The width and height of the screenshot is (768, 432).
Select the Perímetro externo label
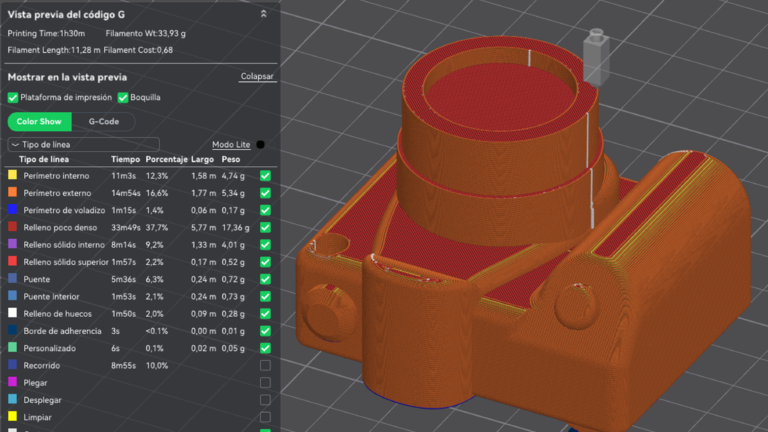pos(57,193)
